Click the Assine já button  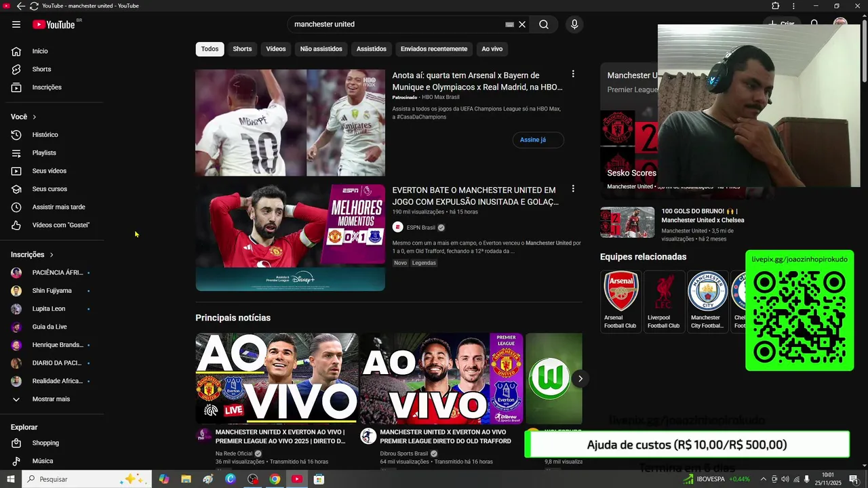click(x=538, y=140)
